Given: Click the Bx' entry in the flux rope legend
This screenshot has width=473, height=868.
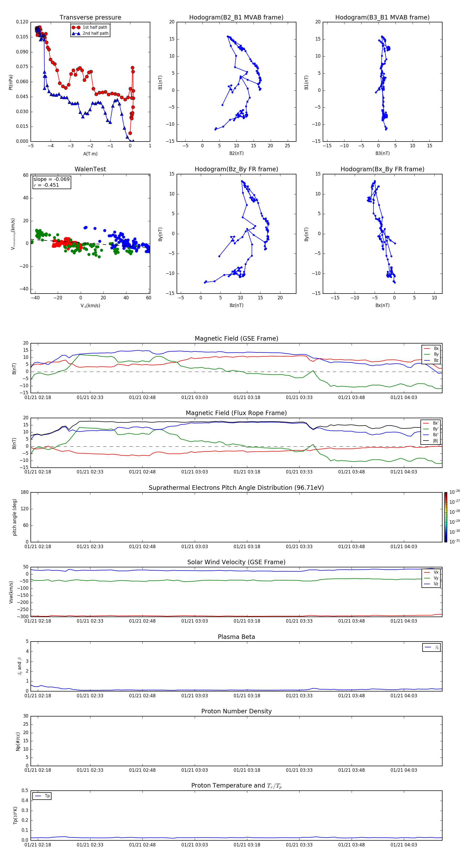Looking at the screenshot, I should coord(431,423).
